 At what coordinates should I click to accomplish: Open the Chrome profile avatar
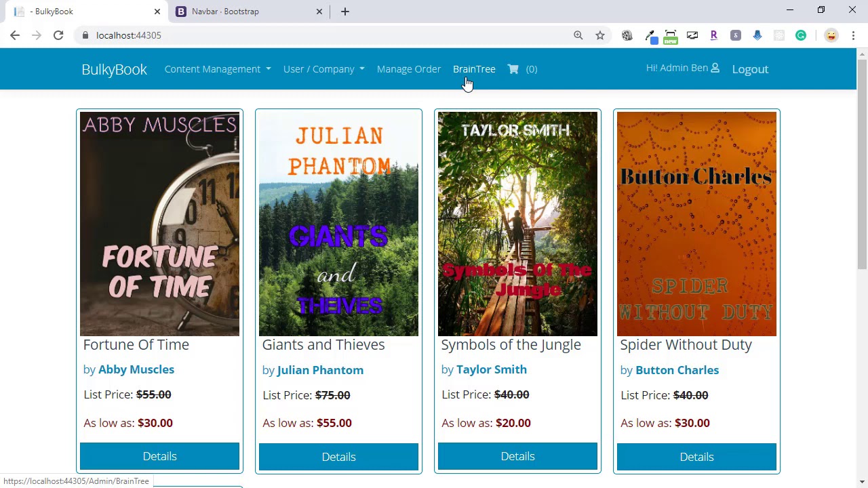831,35
